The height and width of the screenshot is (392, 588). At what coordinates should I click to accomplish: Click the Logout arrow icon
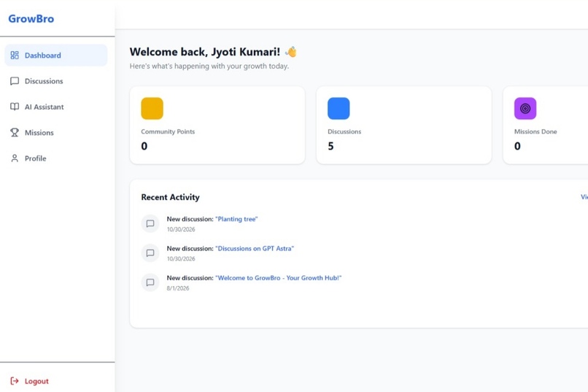[15, 381]
